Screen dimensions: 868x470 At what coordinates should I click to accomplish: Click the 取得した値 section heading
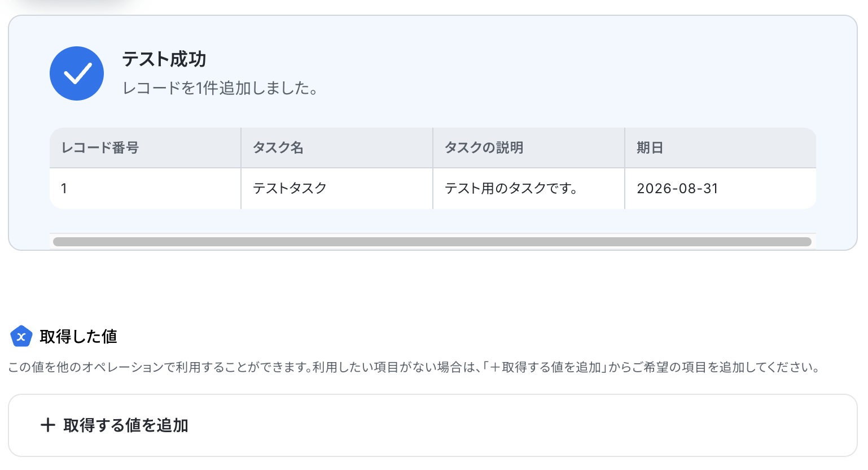(x=78, y=337)
